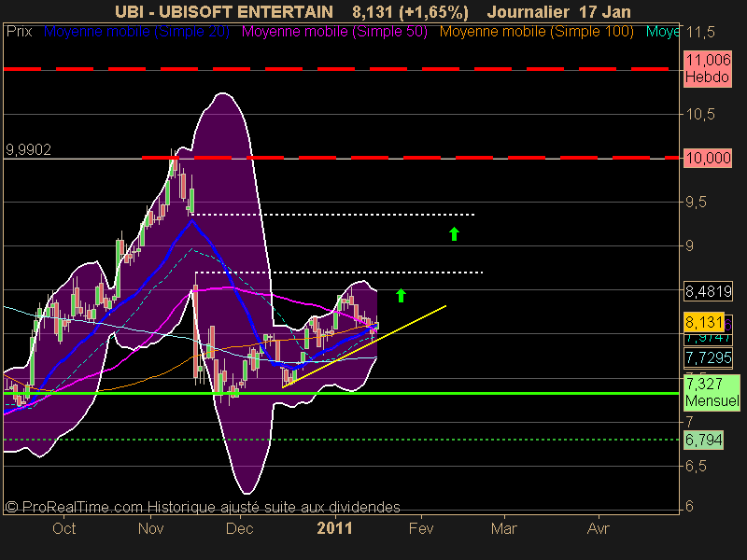747x560 pixels.
Task: Click the 6,5 price axis value
Action: point(696,466)
